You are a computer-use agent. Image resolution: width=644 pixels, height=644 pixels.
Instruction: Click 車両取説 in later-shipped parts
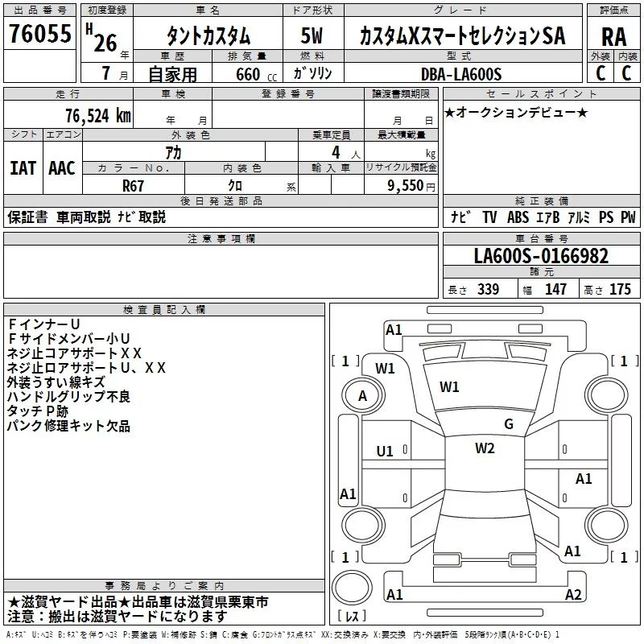pos(84,217)
